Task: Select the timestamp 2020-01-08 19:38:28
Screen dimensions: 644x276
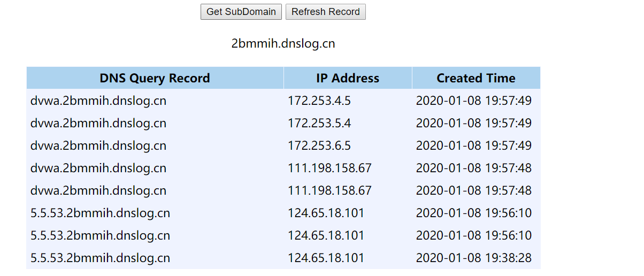Action: 474,258
